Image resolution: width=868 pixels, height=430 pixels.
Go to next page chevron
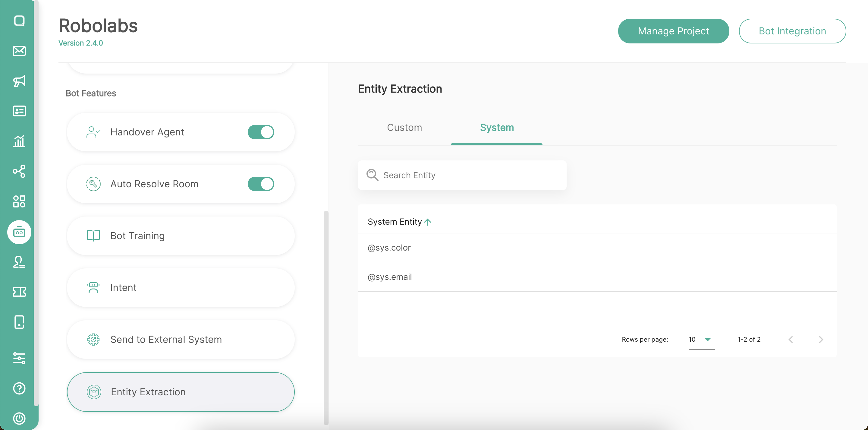point(821,339)
